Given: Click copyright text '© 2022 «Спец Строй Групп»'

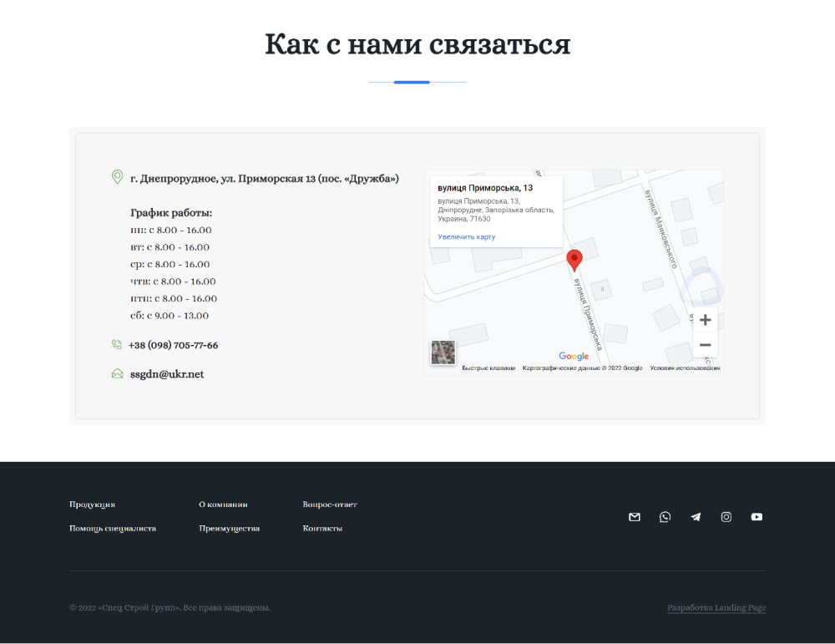Looking at the screenshot, I should pyautogui.click(x=124, y=608).
